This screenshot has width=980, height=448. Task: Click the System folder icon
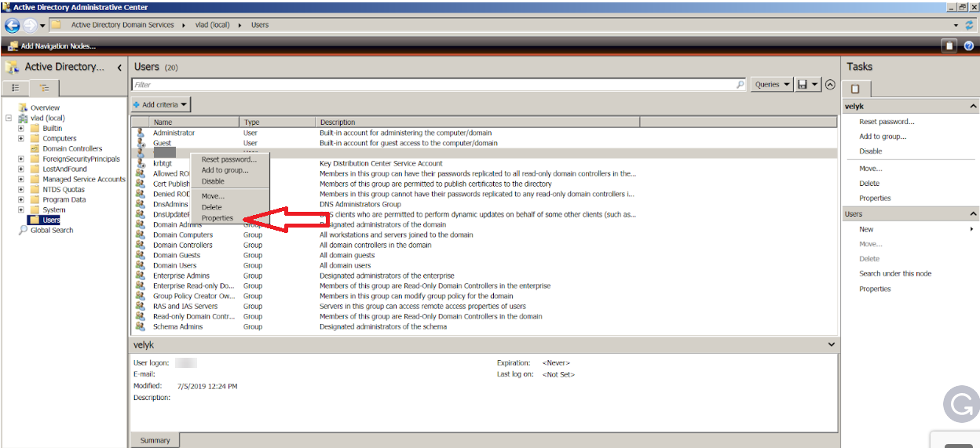tap(35, 209)
